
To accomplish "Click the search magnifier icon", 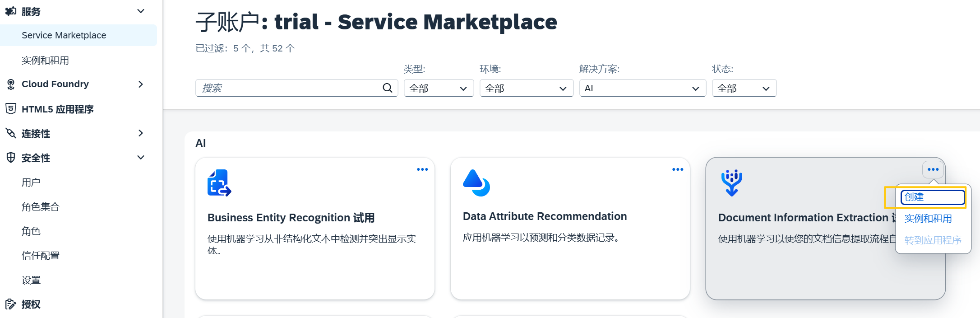I will pyautogui.click(x=388, y=88).
